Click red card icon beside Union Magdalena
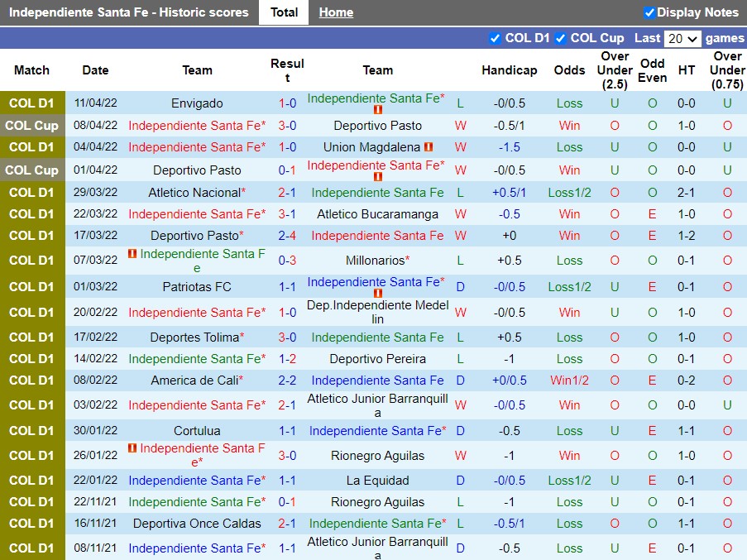This screenshot has height=560, width=747. click(429, 147)
